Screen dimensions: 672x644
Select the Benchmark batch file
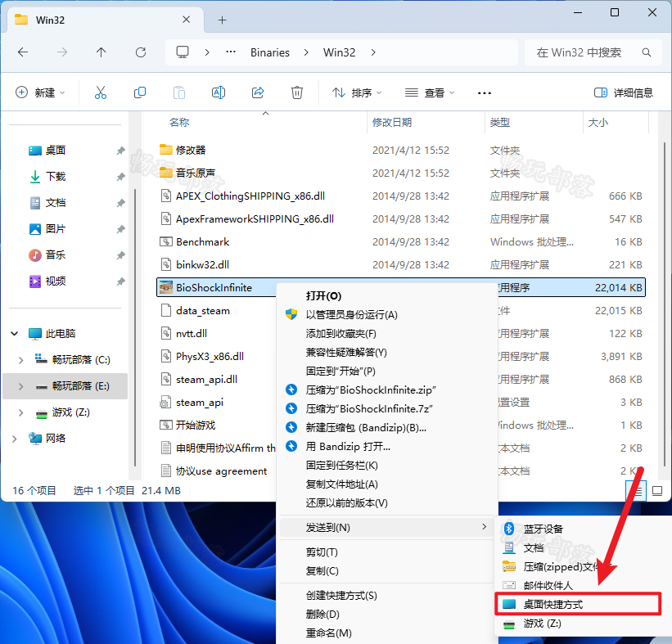tap(401, 242)
